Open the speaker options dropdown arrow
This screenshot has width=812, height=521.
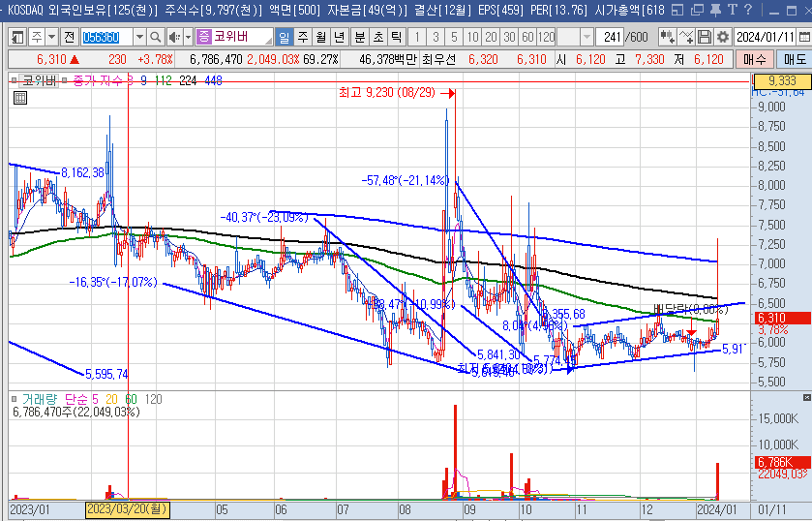(x=188, y=37)
